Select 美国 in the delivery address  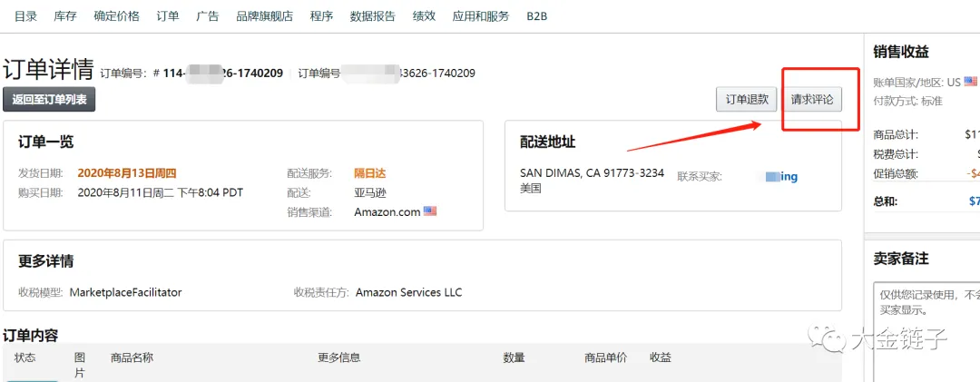pos(531,188)
